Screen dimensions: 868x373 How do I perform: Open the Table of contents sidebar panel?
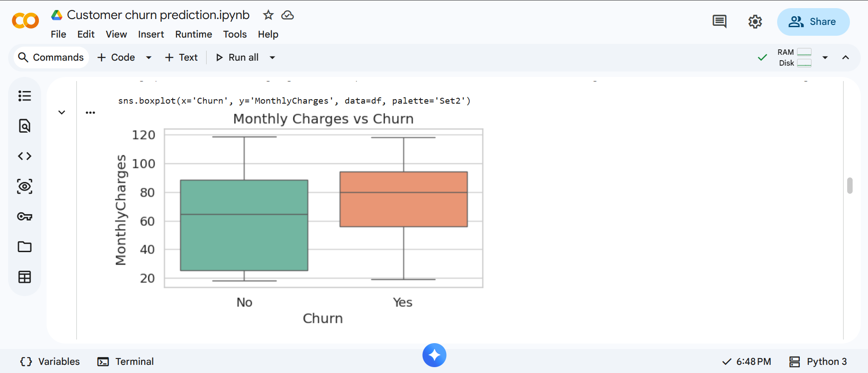click(24, 96)
